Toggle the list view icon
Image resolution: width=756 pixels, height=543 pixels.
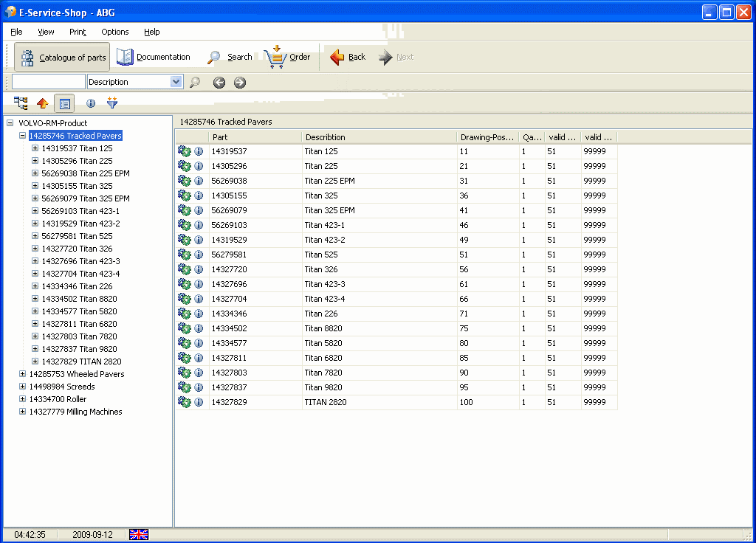(x=65, y=103)
